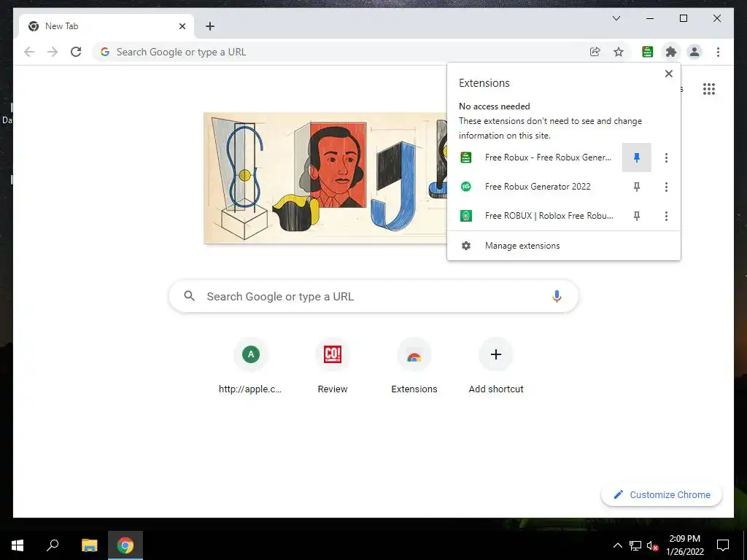
Task: Open the Google apps grid
Action: coord(709,89)
